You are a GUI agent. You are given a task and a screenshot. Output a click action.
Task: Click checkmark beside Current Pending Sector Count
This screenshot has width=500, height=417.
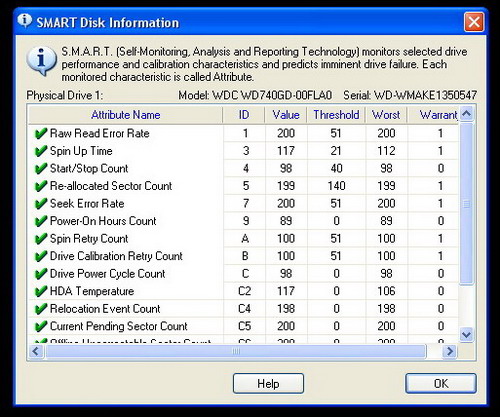[x=41, y=326]
